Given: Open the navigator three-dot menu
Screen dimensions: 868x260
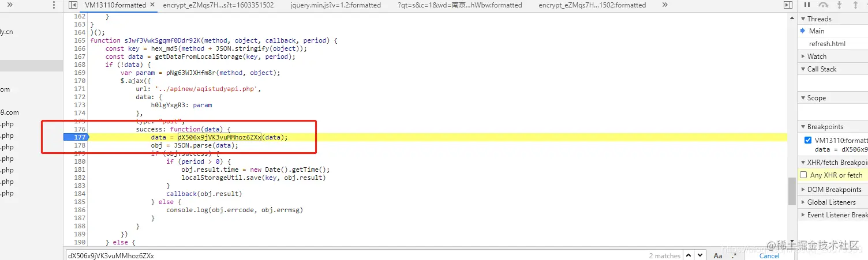Looking at the screenshot, I should tap(54, 5).
